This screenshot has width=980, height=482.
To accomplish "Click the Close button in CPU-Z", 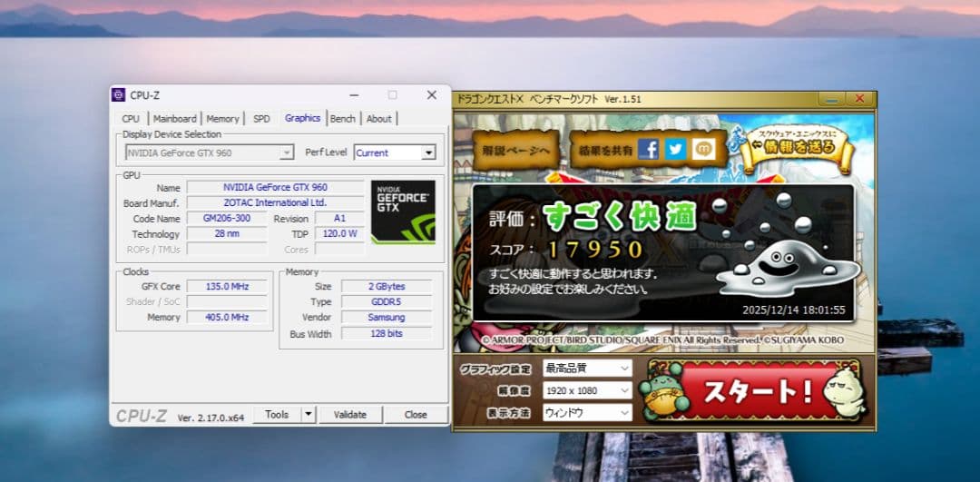I will (x=416, y=415).
